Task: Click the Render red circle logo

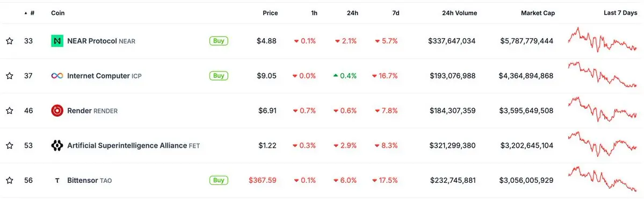Action: click(57, 111)
